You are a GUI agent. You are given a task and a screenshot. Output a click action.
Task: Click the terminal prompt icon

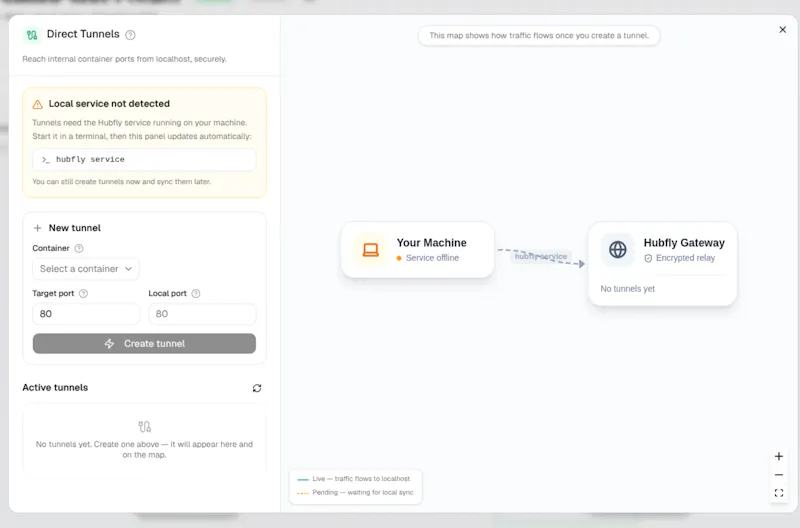coord(46,160)
